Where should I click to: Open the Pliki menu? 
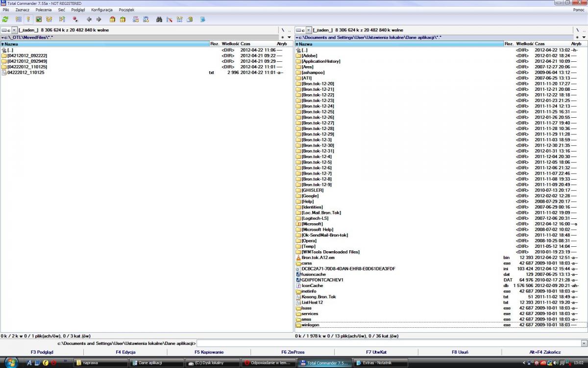pos(6,10)
